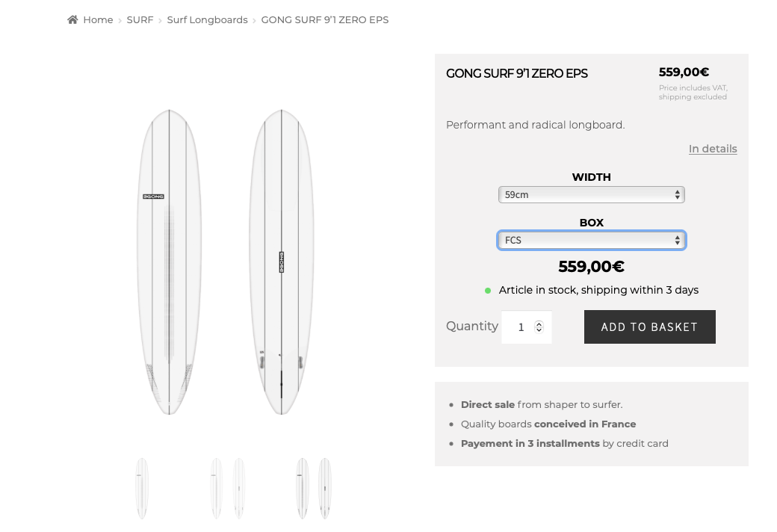Select the last darker two-board thumbnail
Screen dimensions: 777x532
314,489
